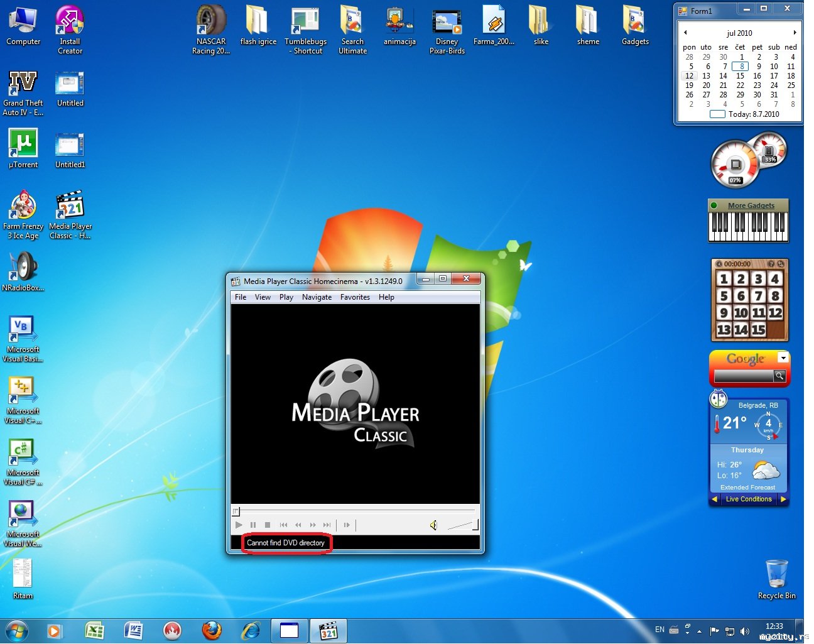Screen dimensions: 814x644
Task: Open the More Gadgets link
Action: tap(751, 205)
